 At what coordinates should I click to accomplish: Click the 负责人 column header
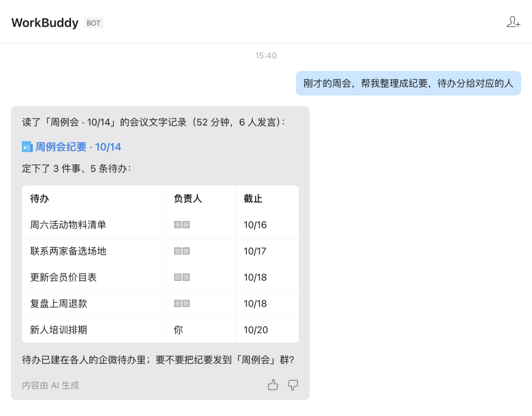(x=200, y=199)
